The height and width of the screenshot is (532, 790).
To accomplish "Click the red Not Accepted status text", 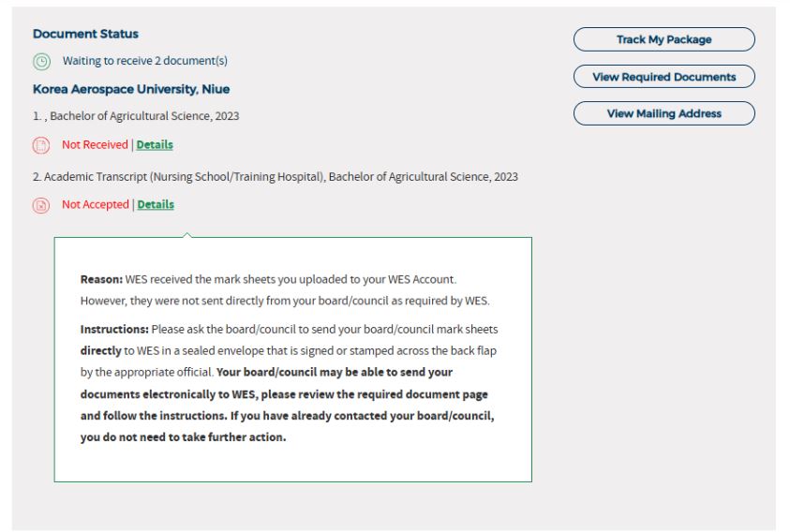I will point(95,204).
